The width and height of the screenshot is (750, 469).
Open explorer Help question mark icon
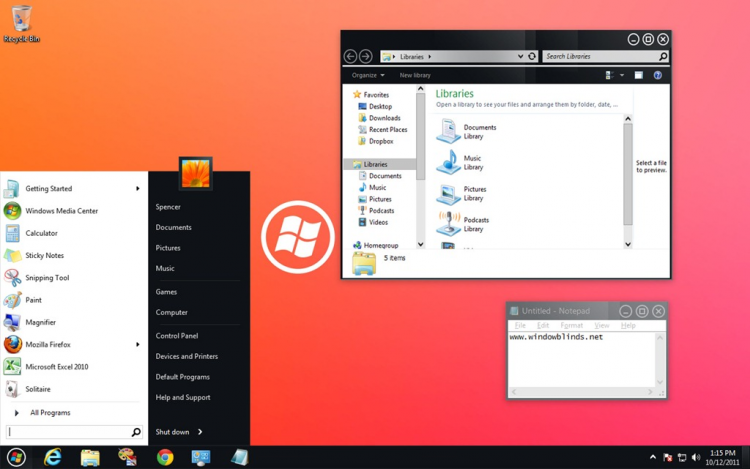tap(658, 75)
